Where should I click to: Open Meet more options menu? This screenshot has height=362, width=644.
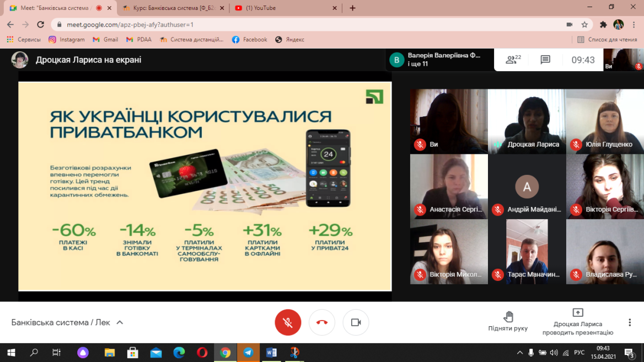pos(630,323)
